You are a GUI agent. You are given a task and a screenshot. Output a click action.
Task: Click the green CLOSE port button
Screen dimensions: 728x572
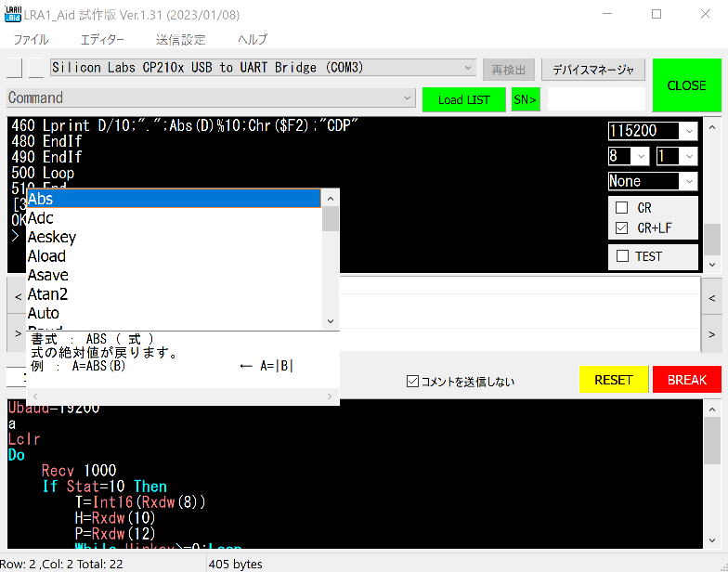(686, 85)
